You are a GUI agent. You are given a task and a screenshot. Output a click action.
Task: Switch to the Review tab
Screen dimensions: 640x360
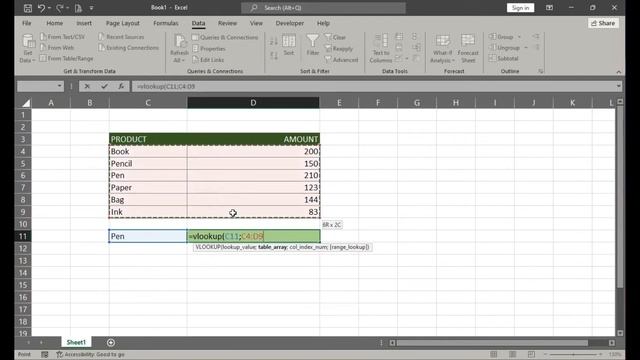(x=227, y=23)
